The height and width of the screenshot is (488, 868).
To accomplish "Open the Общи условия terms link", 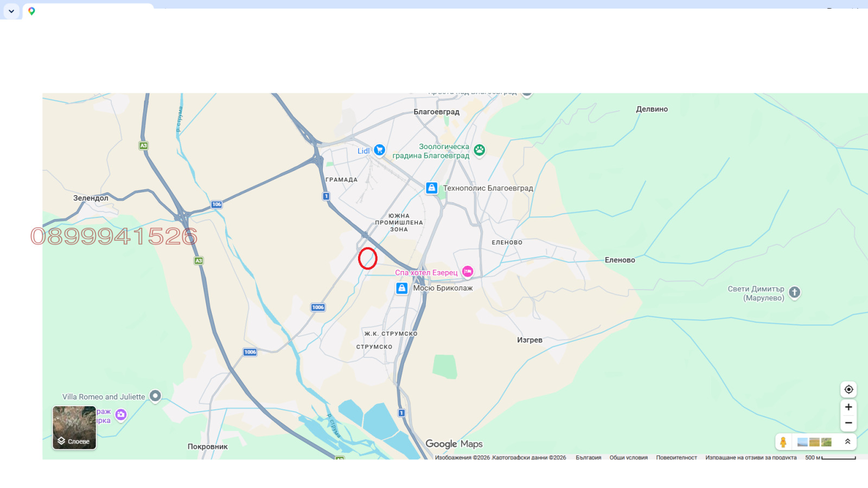I will tap(628, 458).
